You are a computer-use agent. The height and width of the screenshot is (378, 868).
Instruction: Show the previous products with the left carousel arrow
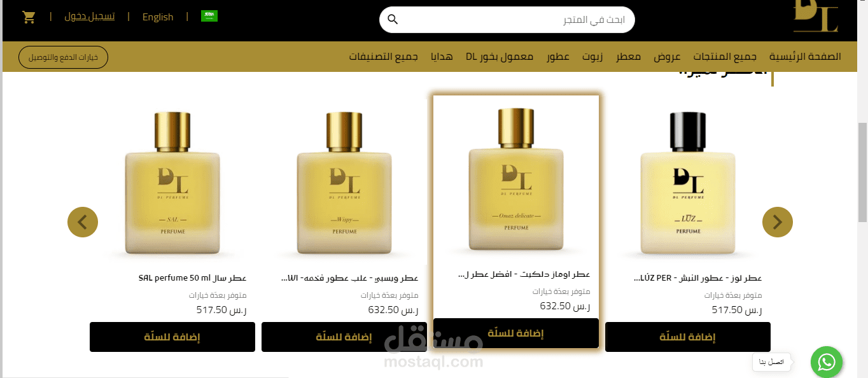83,222
